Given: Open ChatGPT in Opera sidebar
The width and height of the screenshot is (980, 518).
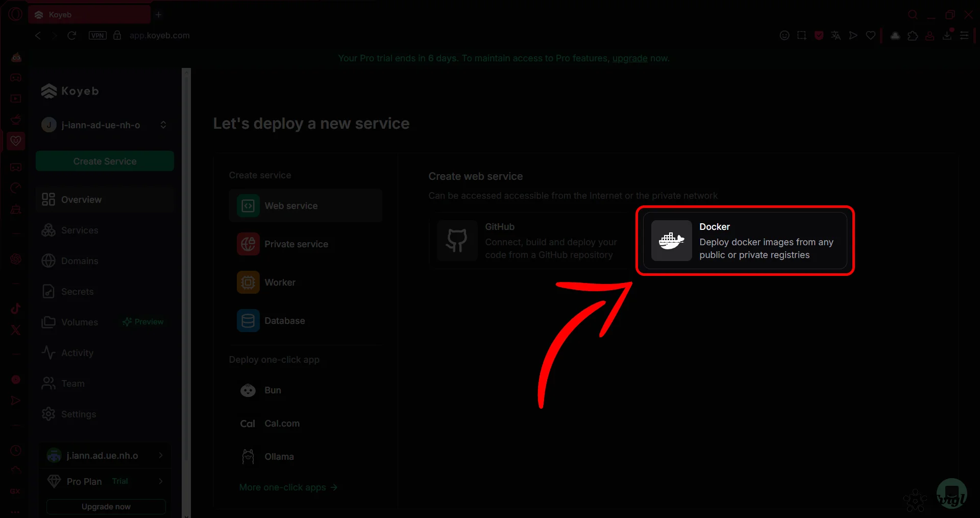Looking at the screenshot, I should click(x=16, y=259).
